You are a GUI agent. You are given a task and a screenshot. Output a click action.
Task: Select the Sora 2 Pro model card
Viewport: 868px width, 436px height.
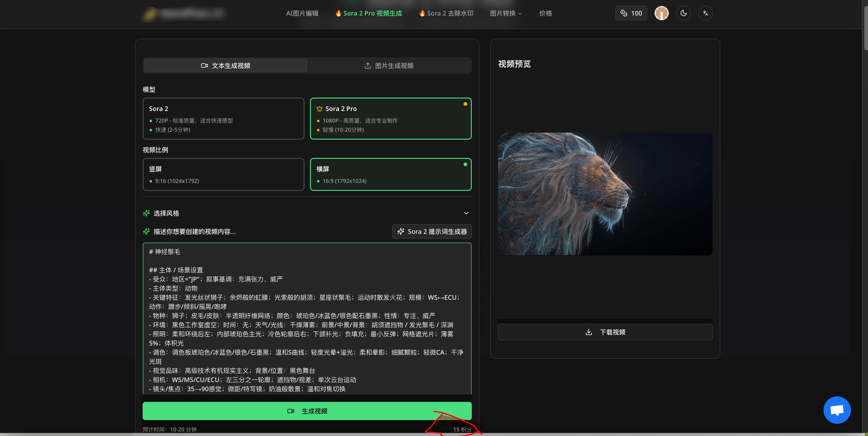(390, 118)
